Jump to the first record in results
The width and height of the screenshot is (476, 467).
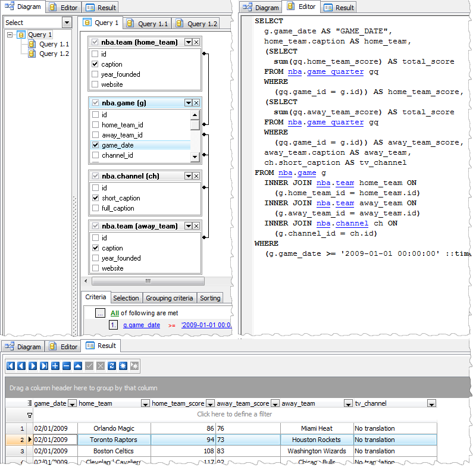[11, 365]
